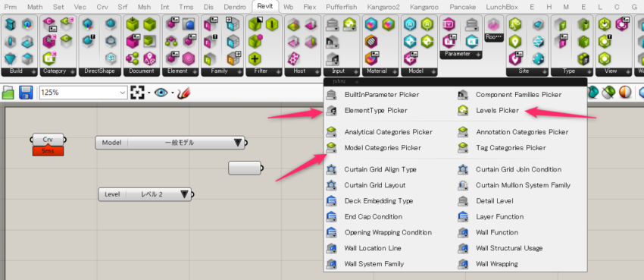The height and width of the screenshot is (280, 644).
Task: Open the Level value list dropdown arrow
Action: (184, 194)
